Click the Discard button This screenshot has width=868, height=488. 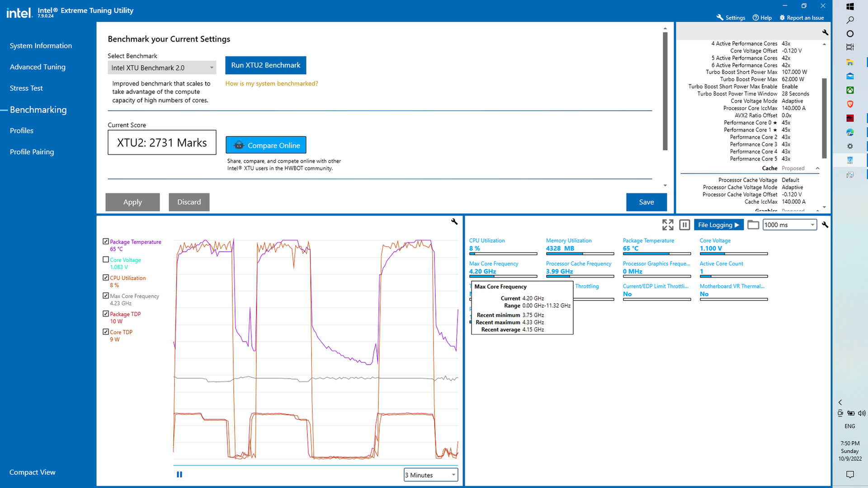189,202
